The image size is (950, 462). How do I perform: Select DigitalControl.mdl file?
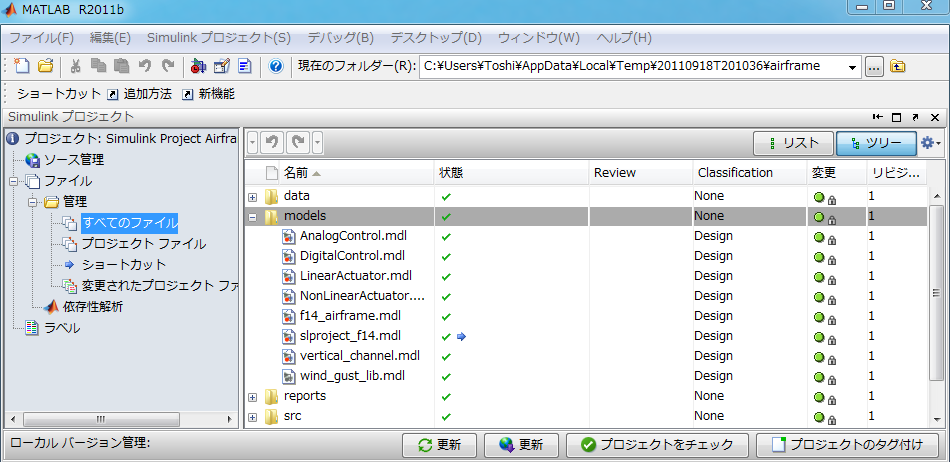[352, 256]
